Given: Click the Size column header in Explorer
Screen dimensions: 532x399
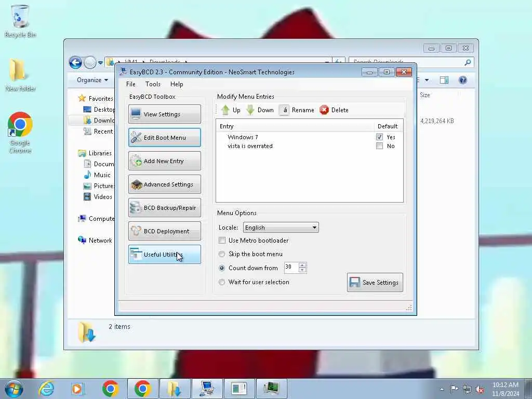Looking at the screenshot, I should 425,95.
